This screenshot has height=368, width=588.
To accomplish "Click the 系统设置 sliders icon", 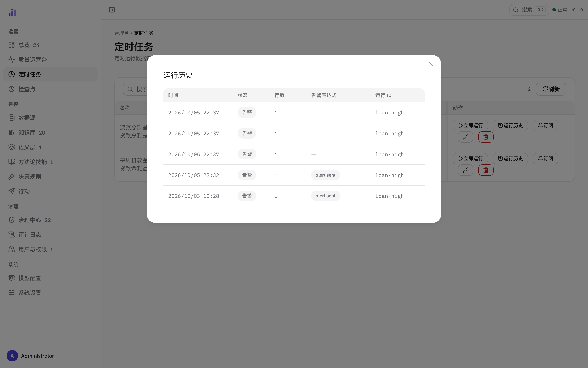I will pyautogui.click(x=12, y=293).
